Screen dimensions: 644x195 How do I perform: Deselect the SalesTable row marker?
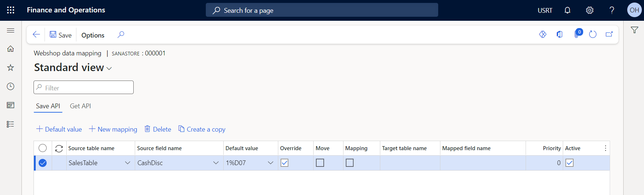[x=43, y=163]
